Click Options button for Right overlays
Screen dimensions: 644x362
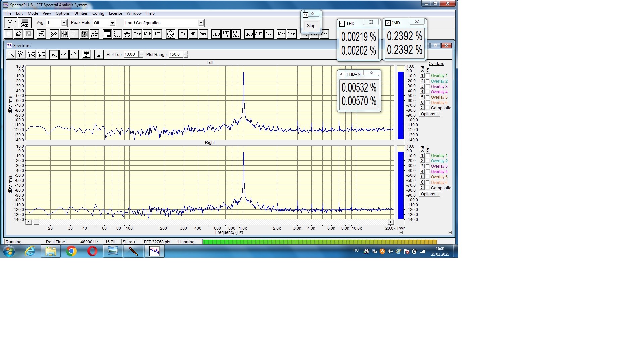coord(429,194)
